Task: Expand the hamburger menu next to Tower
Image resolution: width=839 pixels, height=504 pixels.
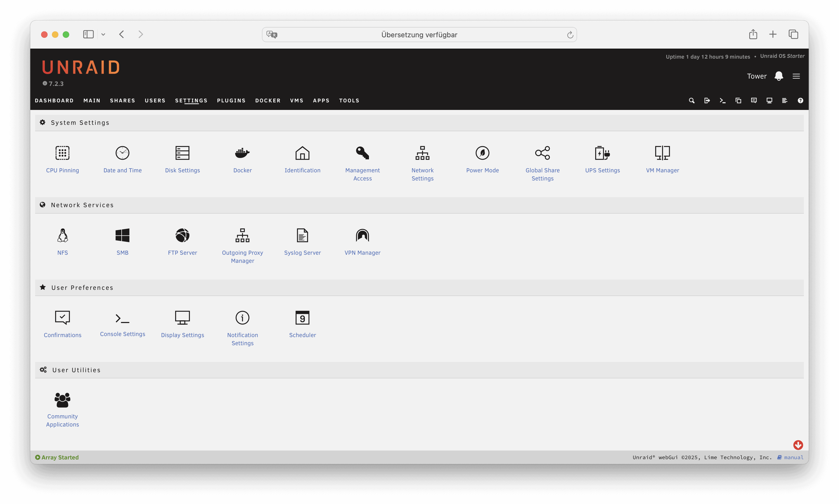Action: pos(796,76)
